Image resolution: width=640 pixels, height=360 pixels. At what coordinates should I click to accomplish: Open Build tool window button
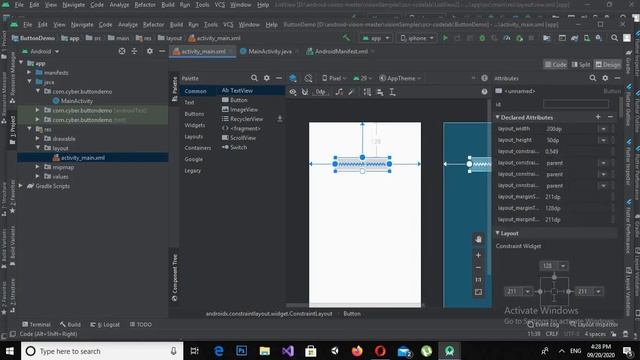[70, 324]
